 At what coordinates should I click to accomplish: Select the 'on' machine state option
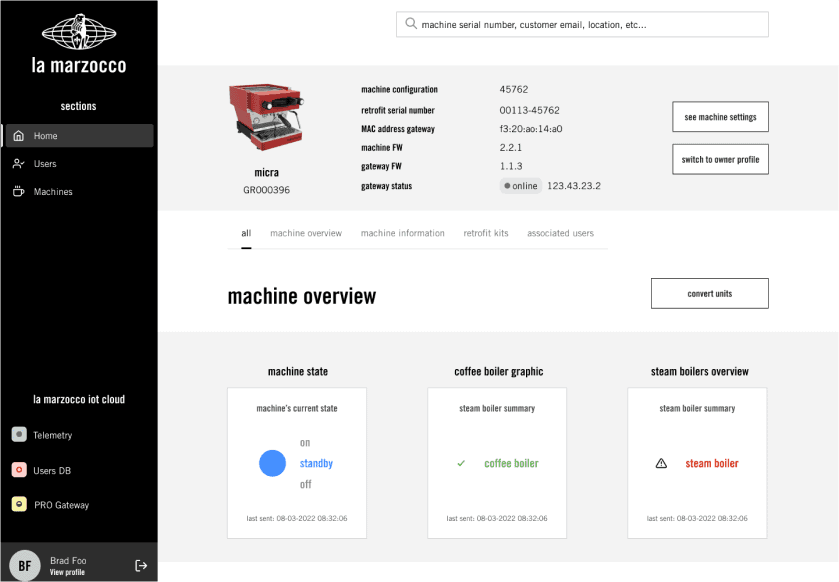coord(305,443)
